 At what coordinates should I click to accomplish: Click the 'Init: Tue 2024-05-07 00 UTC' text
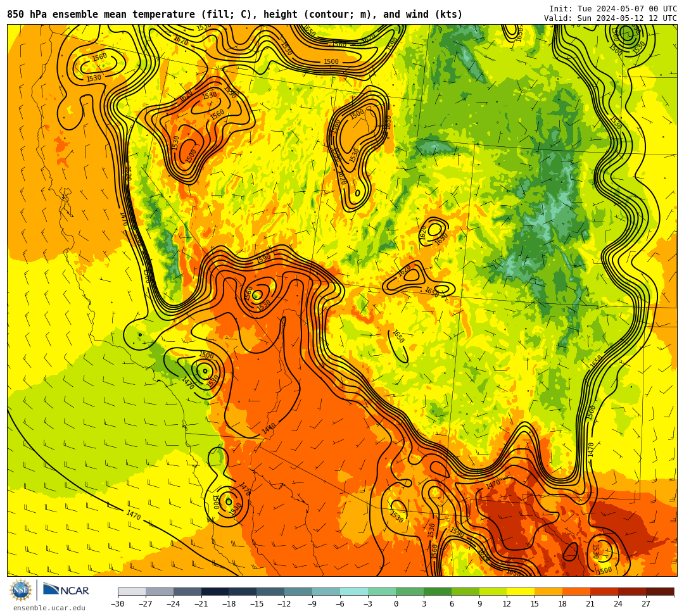pyautogui.click(x=613, y=9)
